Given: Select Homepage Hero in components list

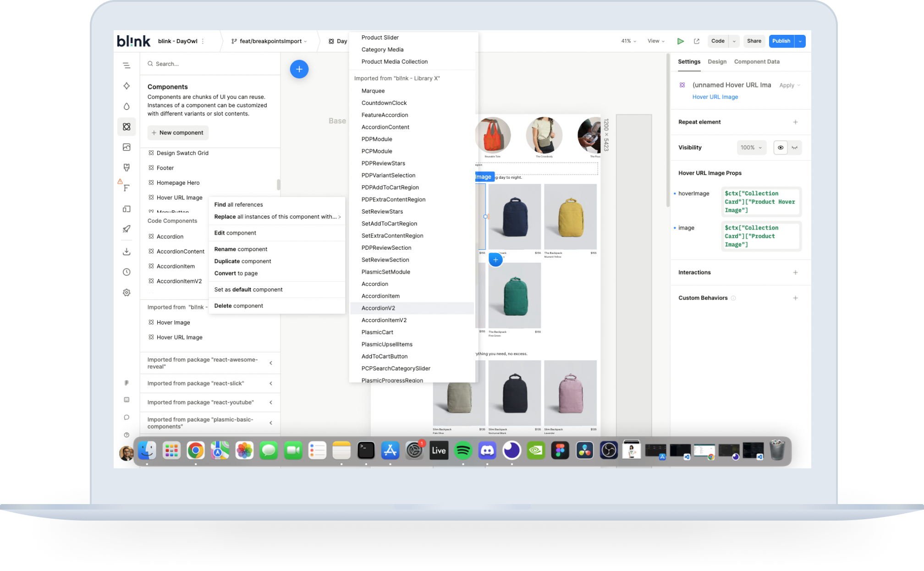Looking at the screenshot, I should click(x=178, y=183).
